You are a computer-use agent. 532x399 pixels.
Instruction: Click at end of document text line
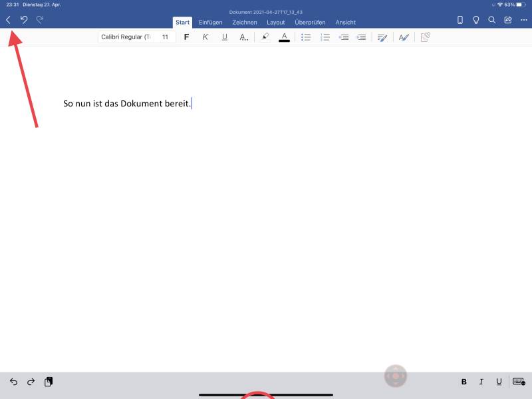[x=192, y=104]
